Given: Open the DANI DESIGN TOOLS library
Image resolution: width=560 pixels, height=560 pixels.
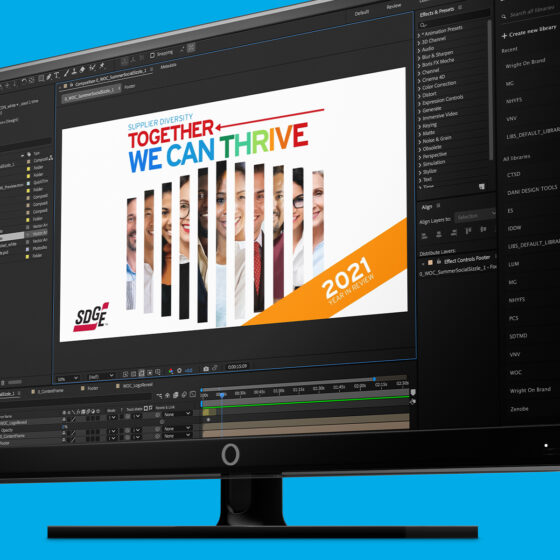Looking at the screenshot, I should point(532,190).
